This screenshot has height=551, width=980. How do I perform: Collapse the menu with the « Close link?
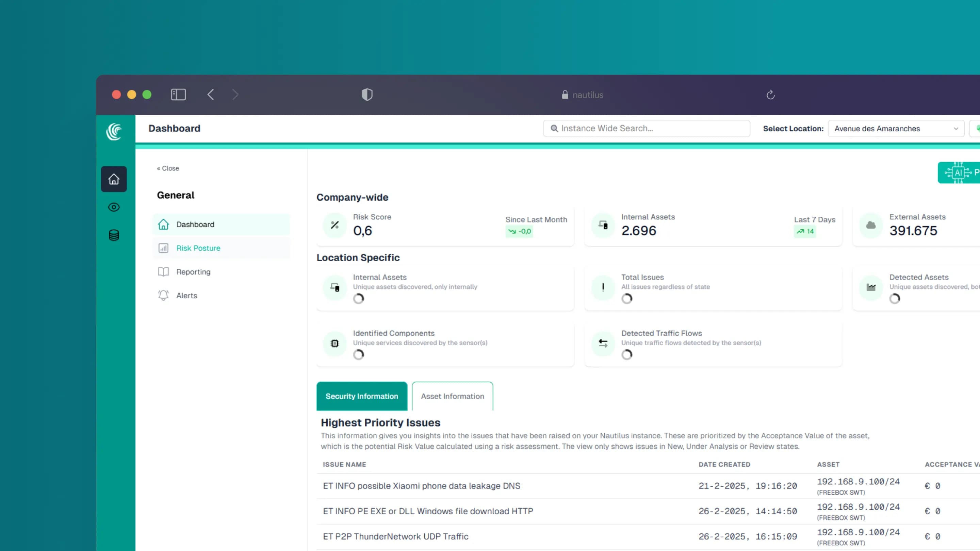point(168,168)
